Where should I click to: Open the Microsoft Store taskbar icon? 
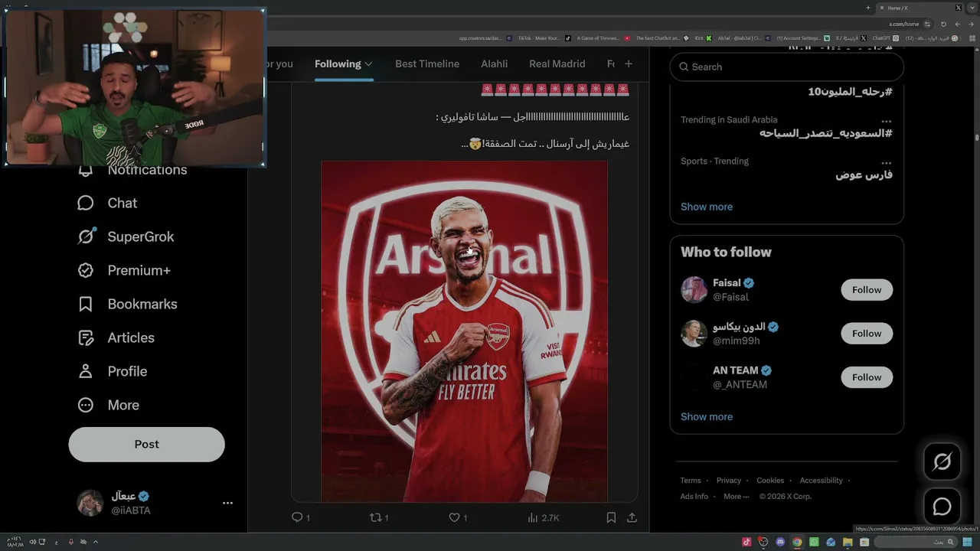click(x=864, y=542)
